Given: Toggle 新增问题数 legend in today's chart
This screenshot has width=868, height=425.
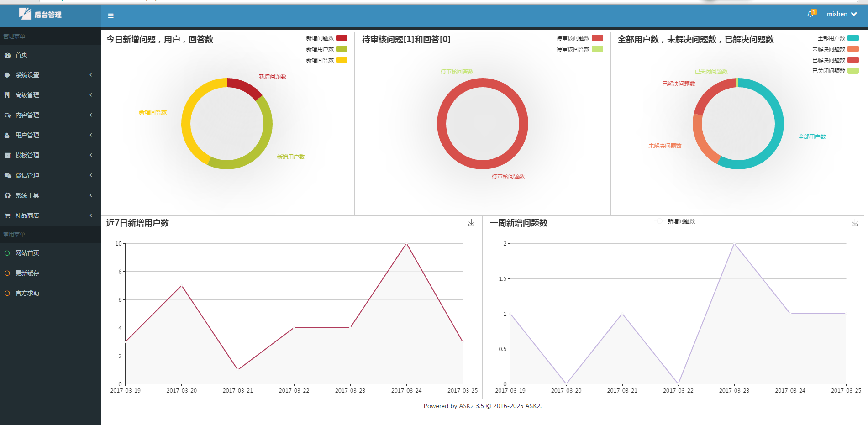Looking at the screenshot, I should pyautogui.click(x=342, y=38).
